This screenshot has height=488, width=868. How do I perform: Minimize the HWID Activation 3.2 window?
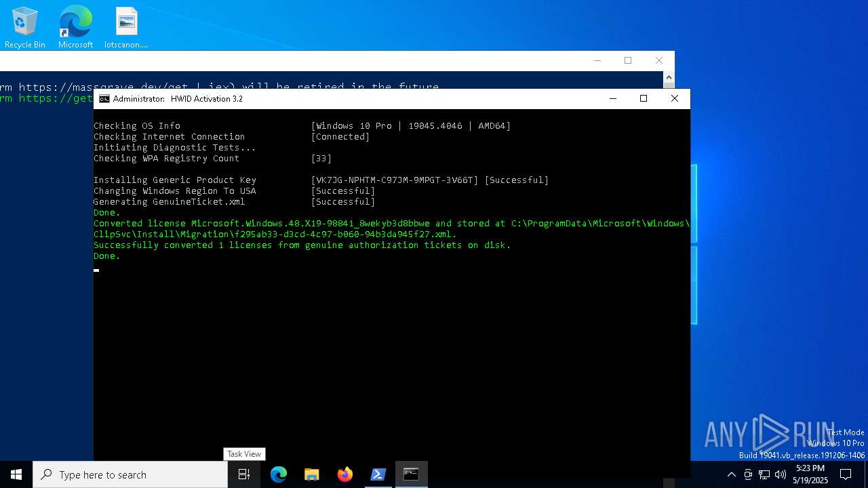point(613,99)
